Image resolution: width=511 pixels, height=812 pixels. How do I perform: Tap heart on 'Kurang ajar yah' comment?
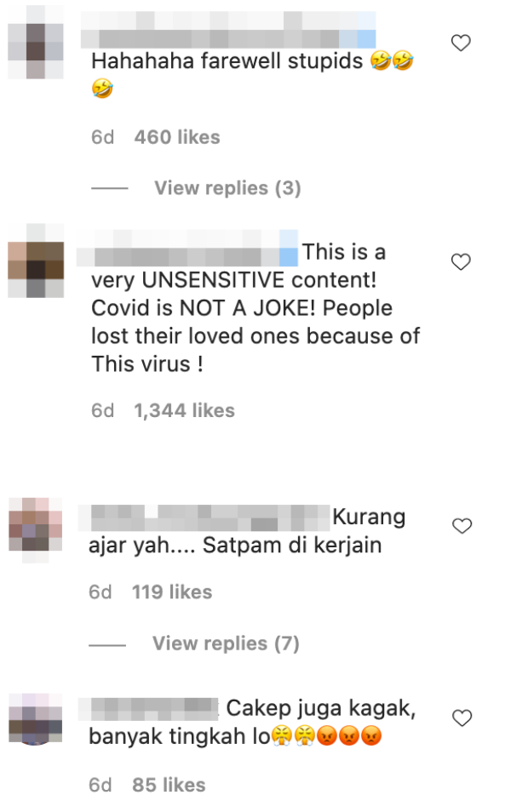pyautogui.click(x=462, y=526)
